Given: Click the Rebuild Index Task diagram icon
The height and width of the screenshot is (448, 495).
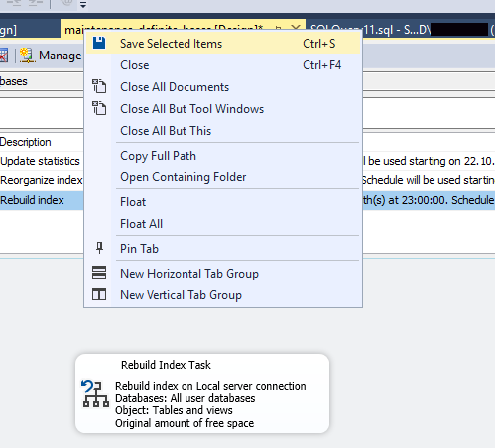Looking at the screenshot, I should click(95, 393).
